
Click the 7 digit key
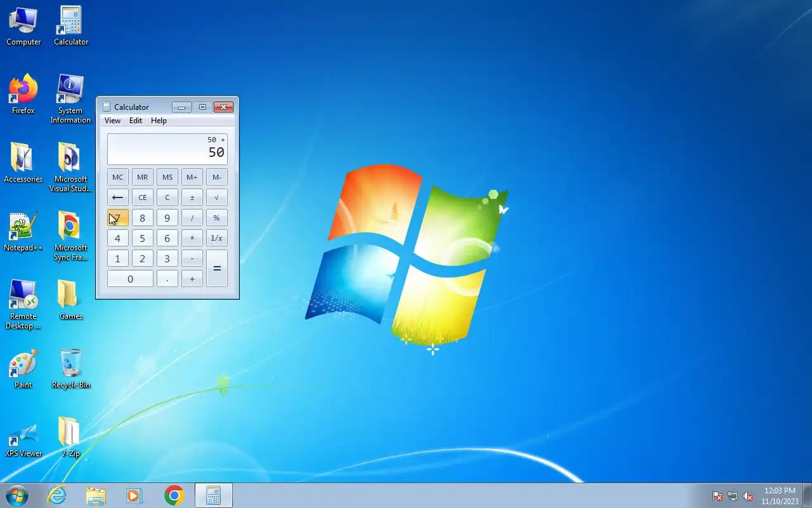[x=117, y=218]
